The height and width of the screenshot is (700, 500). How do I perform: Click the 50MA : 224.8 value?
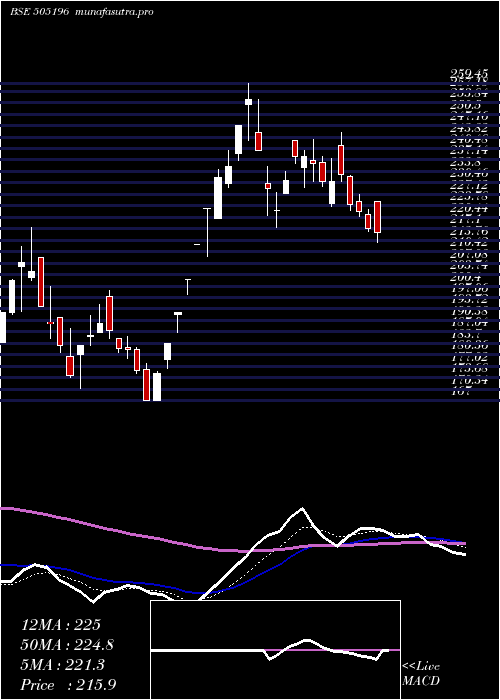click(67, 645)
